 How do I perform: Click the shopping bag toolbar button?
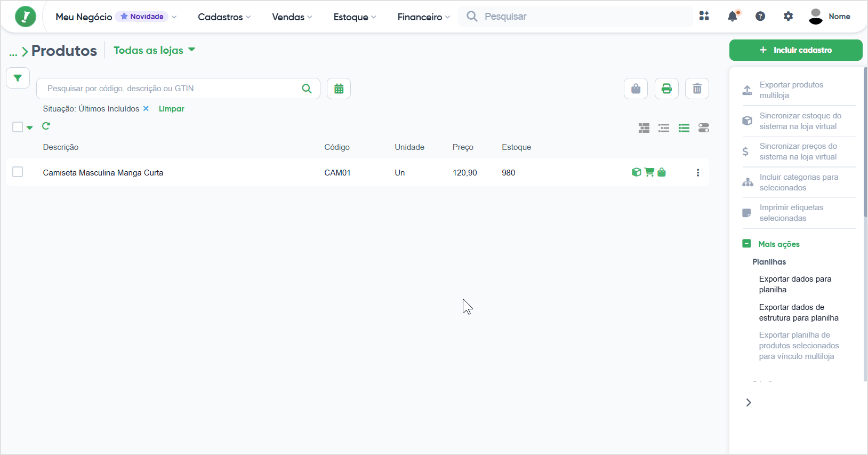(x=636, y=89)
